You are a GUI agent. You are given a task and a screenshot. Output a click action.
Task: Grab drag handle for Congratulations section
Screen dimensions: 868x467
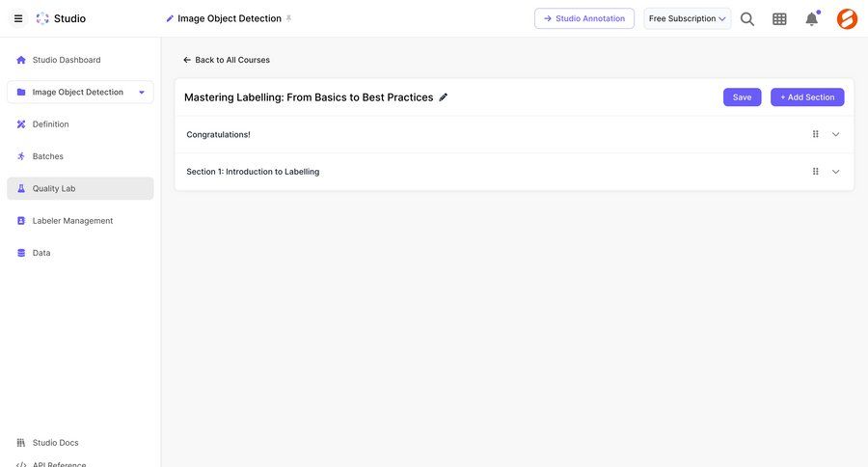coord(815,134)
